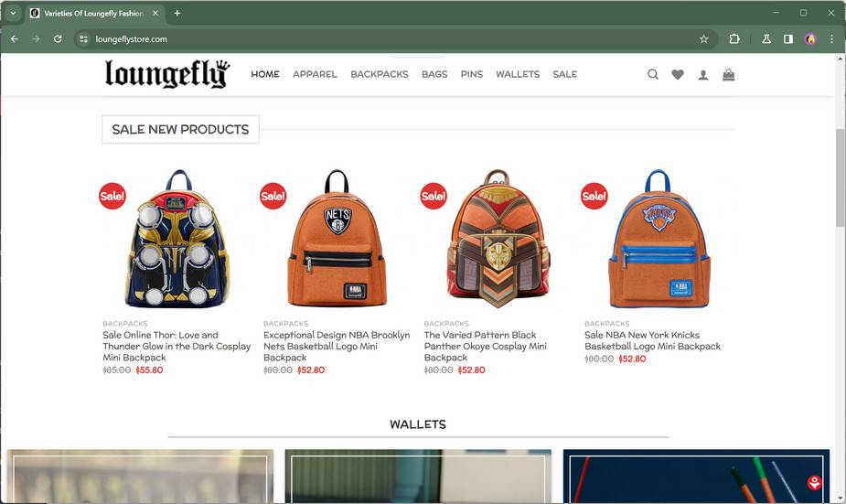Go to the WALLETS navigation item
The image size is (846, 504).
pyautogui.click(x=518, y=74)
